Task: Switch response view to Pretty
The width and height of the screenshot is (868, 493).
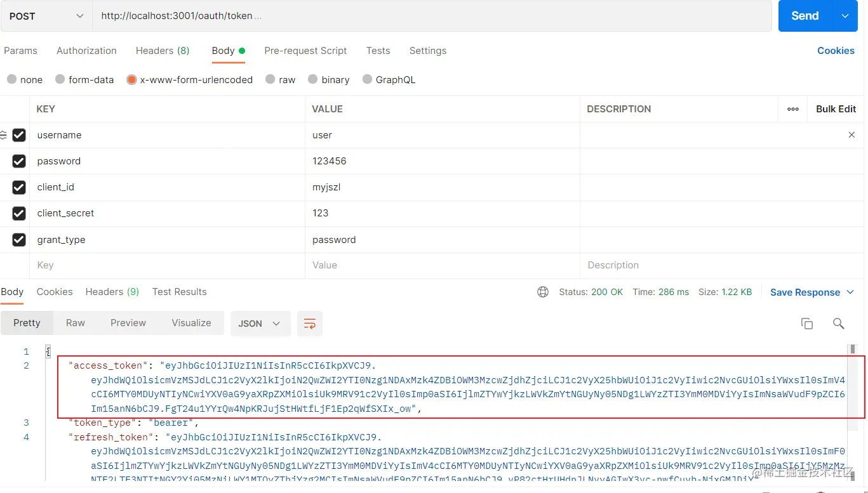Action: pyautogui.click(x=27, y=323)
